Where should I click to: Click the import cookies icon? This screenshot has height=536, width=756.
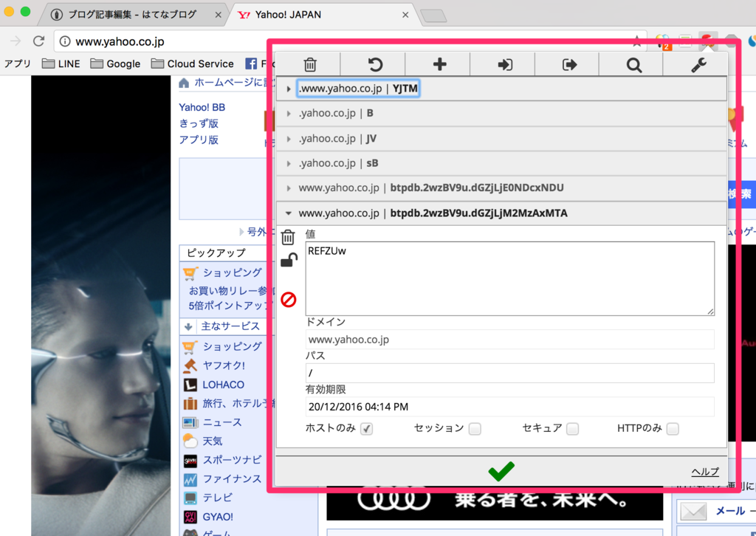click(x=505, y=64)
